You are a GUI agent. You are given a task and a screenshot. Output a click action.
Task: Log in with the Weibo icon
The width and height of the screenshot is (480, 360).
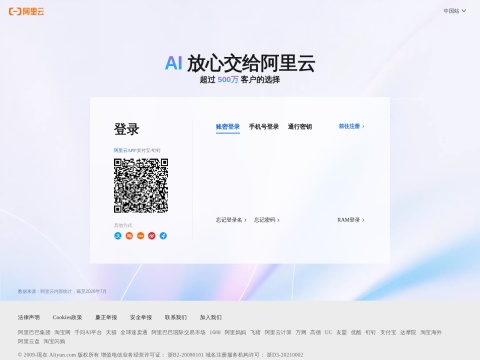[152, 236]
